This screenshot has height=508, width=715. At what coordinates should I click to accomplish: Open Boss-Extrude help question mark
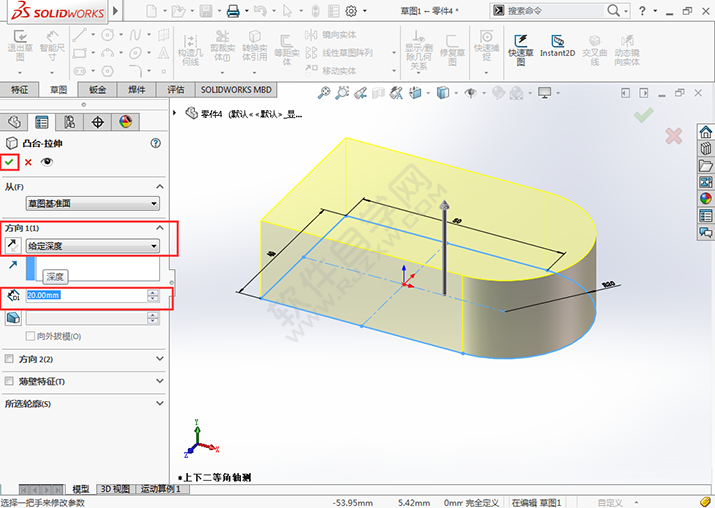(155, 143)
